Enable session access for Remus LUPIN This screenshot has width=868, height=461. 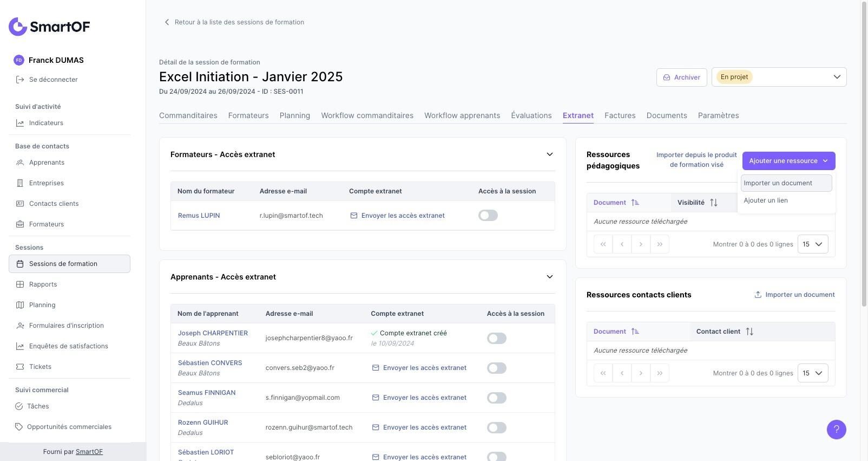pyautogui.click(x=488, y=216)
